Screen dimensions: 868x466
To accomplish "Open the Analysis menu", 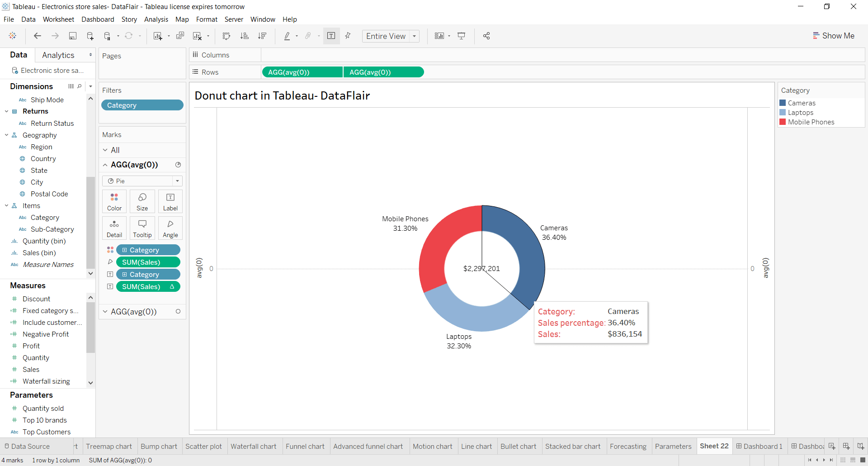I will [156, 19].
